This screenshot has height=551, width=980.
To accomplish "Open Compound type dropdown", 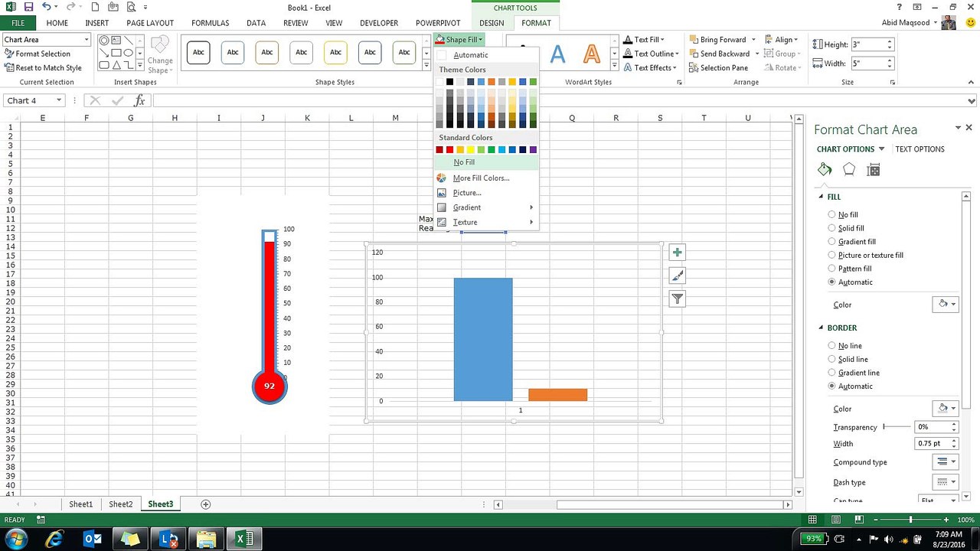I will coord(946,461).
